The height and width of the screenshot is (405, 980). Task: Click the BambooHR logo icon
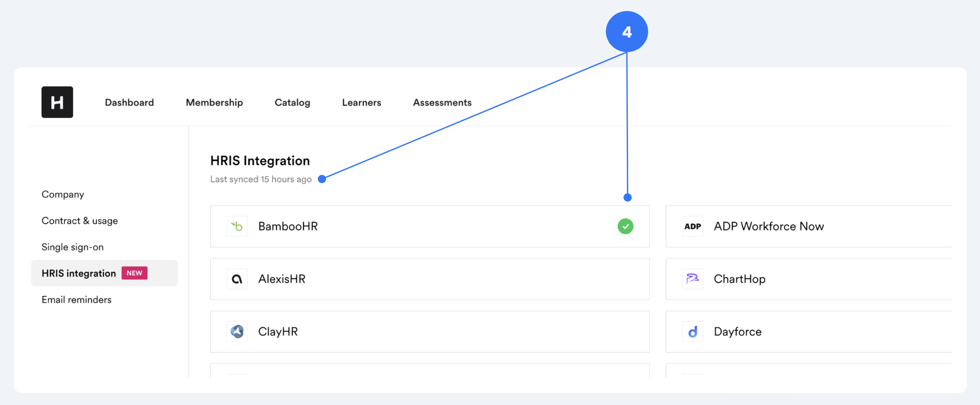[237, 226]
